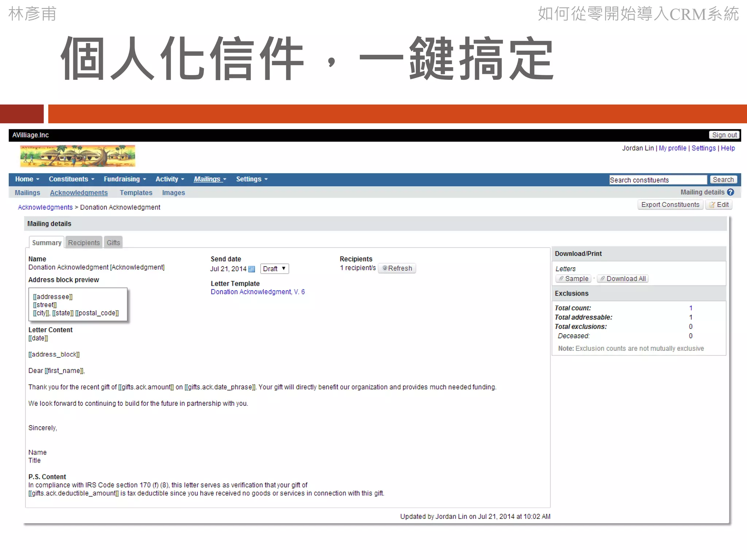Open the Acknowledgments submenu link
The width and height of the screenshot is (747, 560).
[79, 192]
